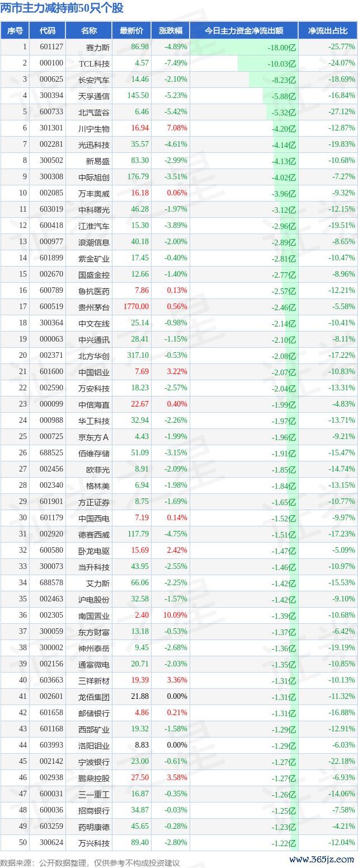Click stock name 鲁抗医药
The height and width of the screenshot is (868, 358).
[94, 291]
